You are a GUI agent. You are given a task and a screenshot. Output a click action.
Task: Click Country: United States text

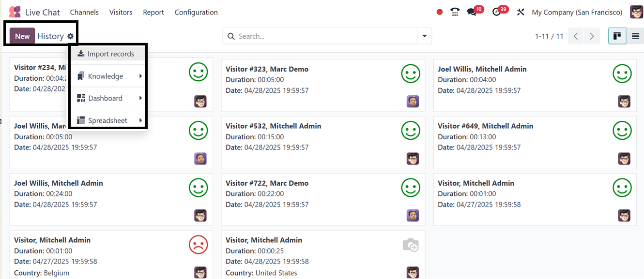pyautogui.click(x=261, y=273)
